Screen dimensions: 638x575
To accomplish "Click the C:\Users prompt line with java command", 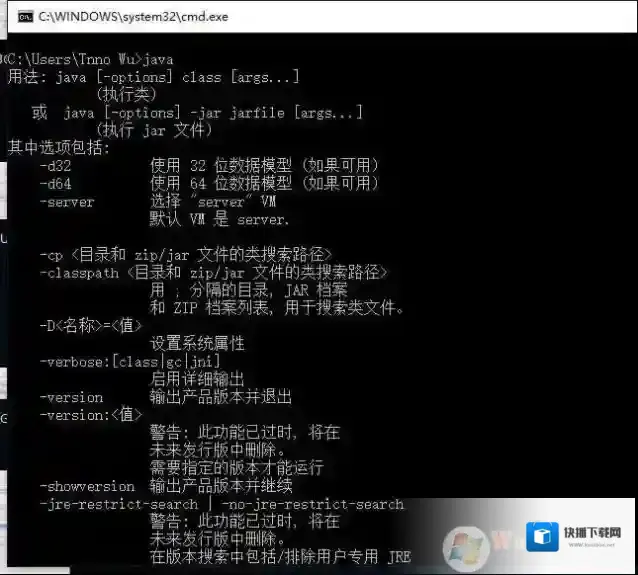I will tap(88, 60).
